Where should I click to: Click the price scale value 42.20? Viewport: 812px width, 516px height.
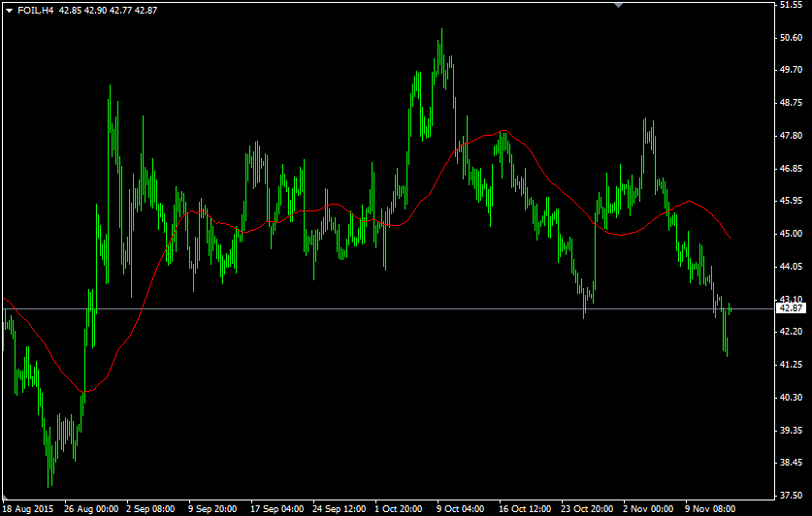[x=792, y=332]
